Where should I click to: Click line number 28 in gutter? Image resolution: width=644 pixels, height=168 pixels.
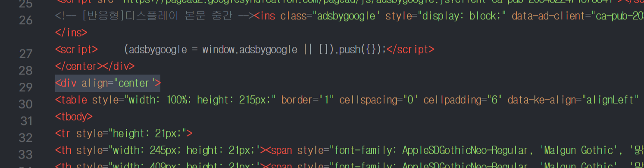coord(26,71)
